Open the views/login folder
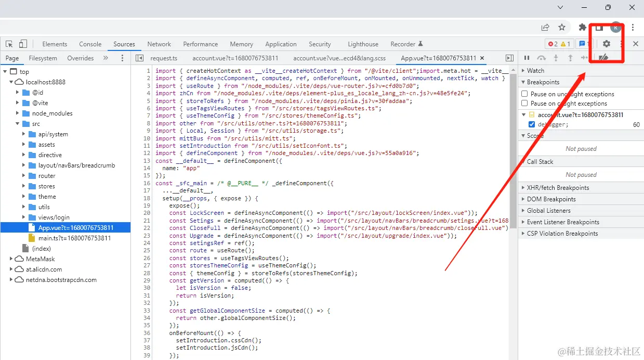This screenshot has height=360, width=644. (54, 217)
